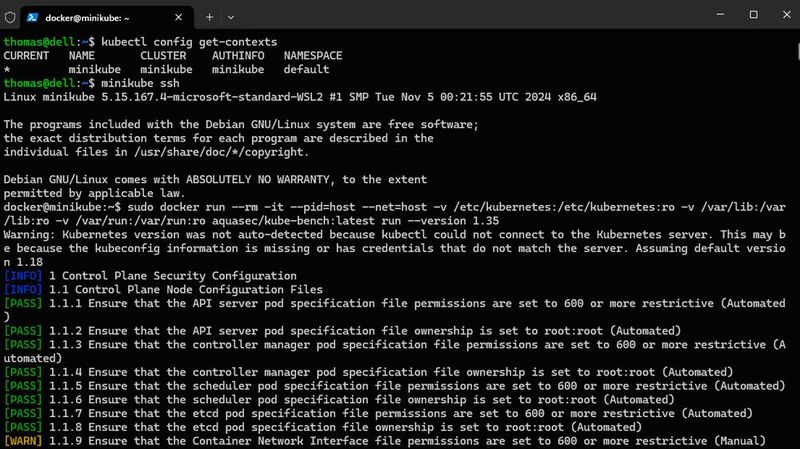Image resolution: width=800 pixels, height=449 pixels.
Task: Click the 'NAMESPACE' column header
Action: click(x=313, y=56)
